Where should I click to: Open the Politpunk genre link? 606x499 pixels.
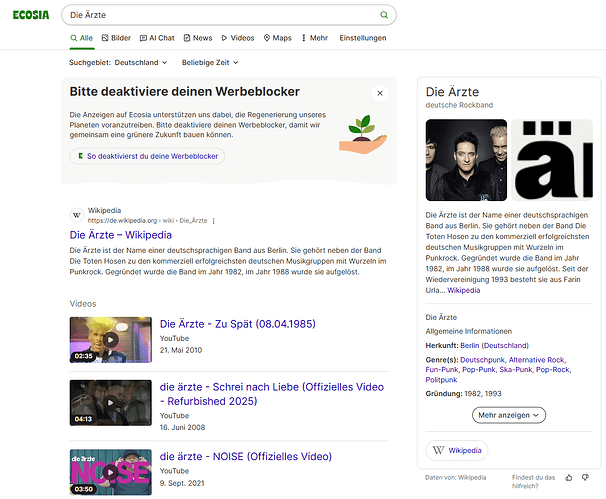[441, 380]
